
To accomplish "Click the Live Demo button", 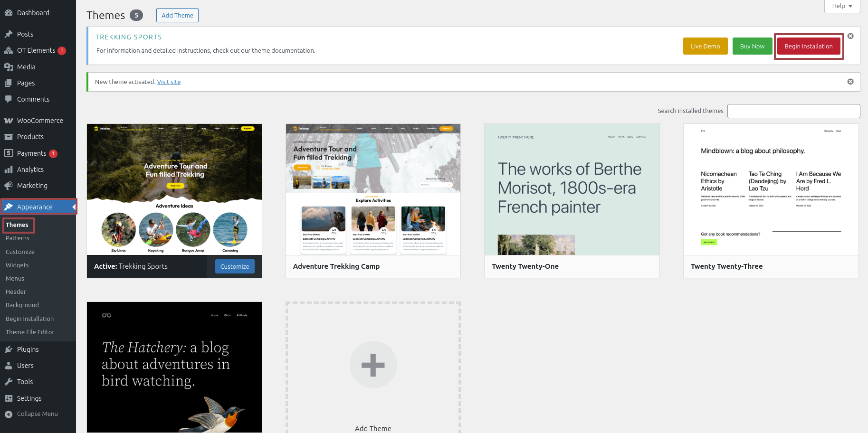I will (705, 46).
